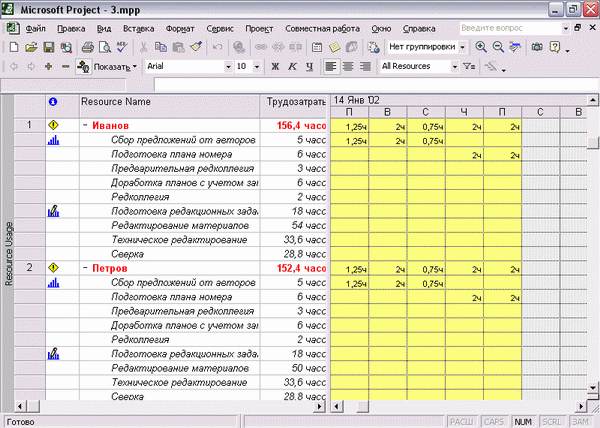Open the font size 10 dropdown

point(257,67)
